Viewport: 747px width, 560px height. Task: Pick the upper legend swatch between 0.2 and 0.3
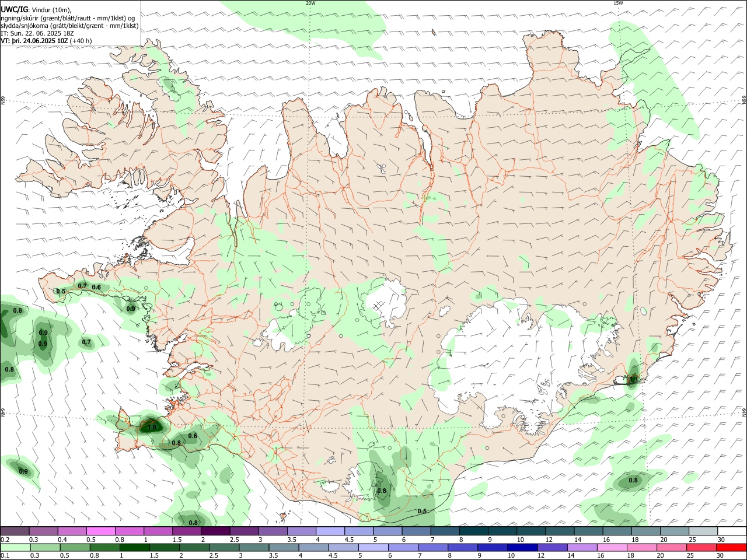[x=15, y=531]
